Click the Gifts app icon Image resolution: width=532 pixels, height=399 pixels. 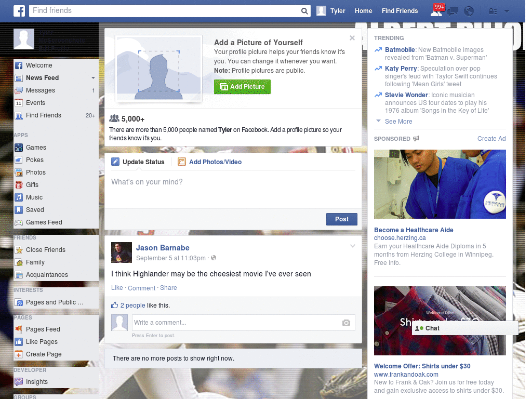[x=19, y=185]
